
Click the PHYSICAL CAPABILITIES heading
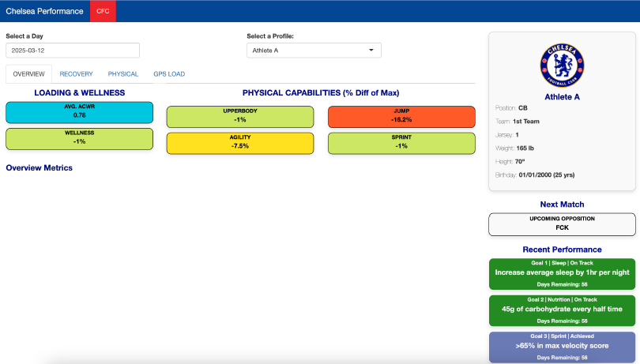coord(321,92)
